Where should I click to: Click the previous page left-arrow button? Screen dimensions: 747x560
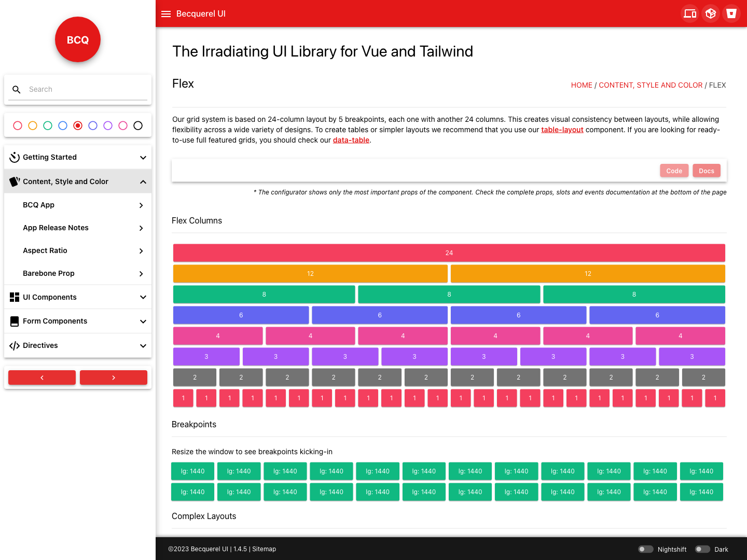42,377
